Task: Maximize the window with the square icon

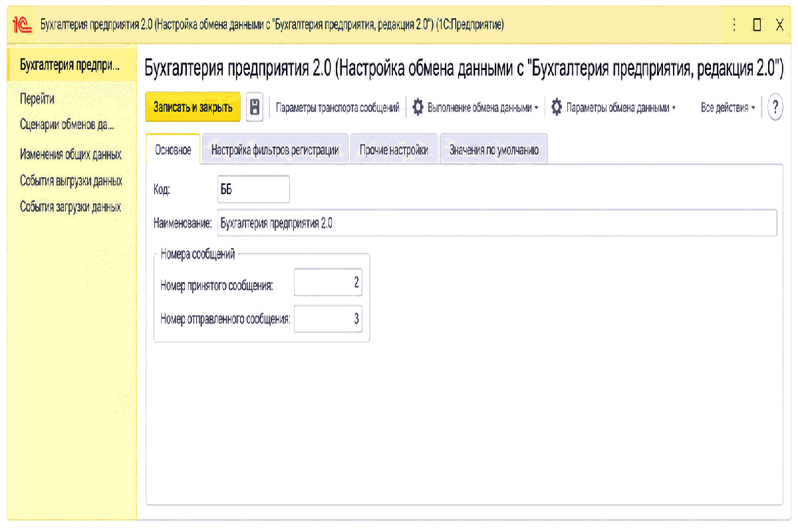Action: tap(757, 25)
